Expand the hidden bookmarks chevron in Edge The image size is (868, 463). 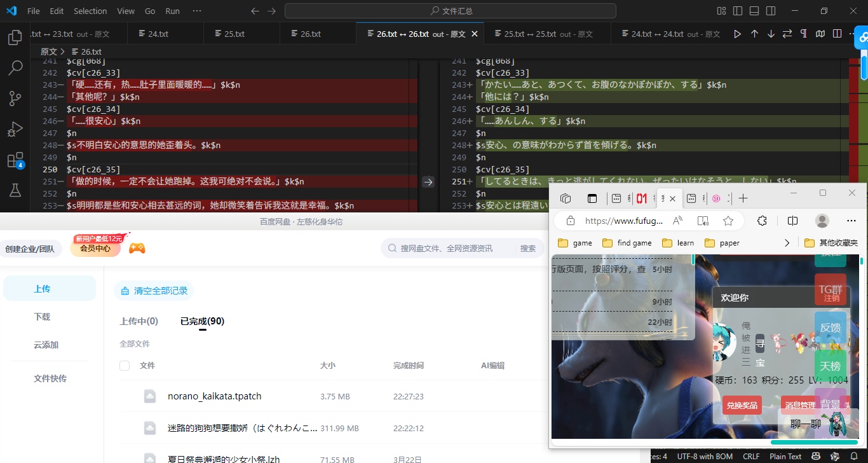[x=787, y=242]
